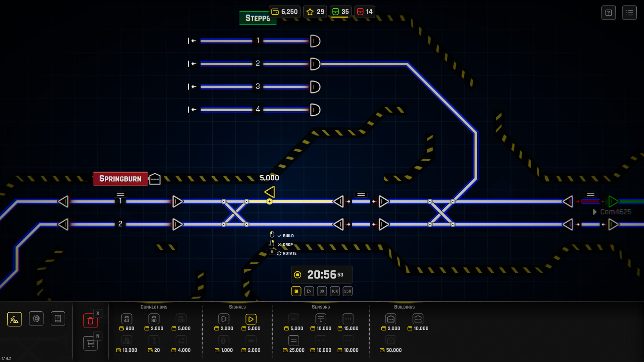Click the settings gear icon in sidebar
The height and width of the screenshot is (362, 644).
[x=36, y=318]
